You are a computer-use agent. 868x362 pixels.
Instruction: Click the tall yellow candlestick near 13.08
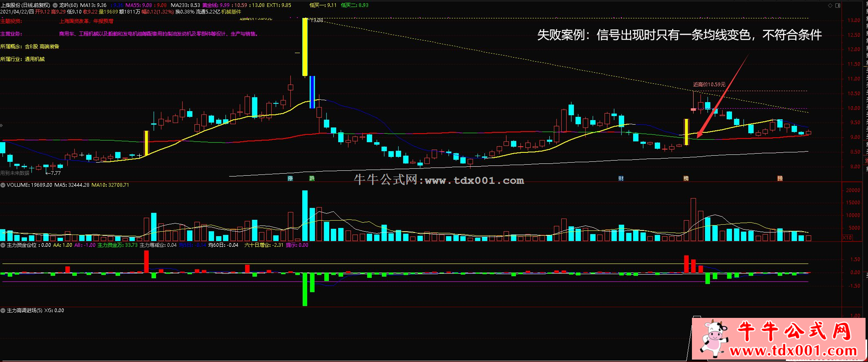click(x=305, y=47)
